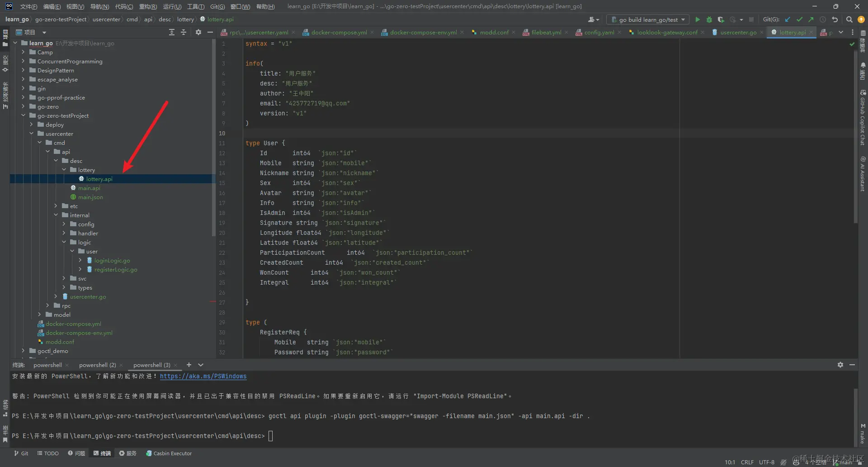Screen dimensions: 868x467
Task: Switch to usercenter.go editor tab
Action: (x=738, y=32)
